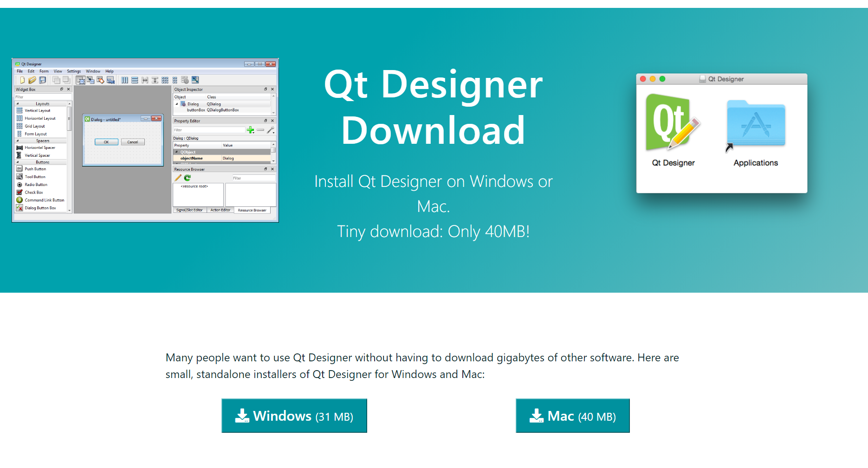The height and width of the screenshot is (468, 868).
Task: Collapse the Buttons category in Widget Box
Action: tap(18, 162)
